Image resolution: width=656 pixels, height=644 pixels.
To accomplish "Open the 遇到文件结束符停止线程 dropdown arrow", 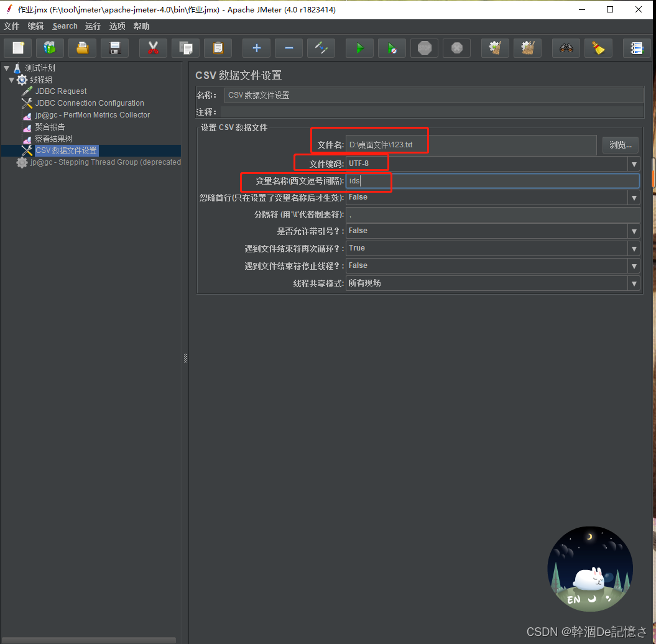I will click(634, 266).
